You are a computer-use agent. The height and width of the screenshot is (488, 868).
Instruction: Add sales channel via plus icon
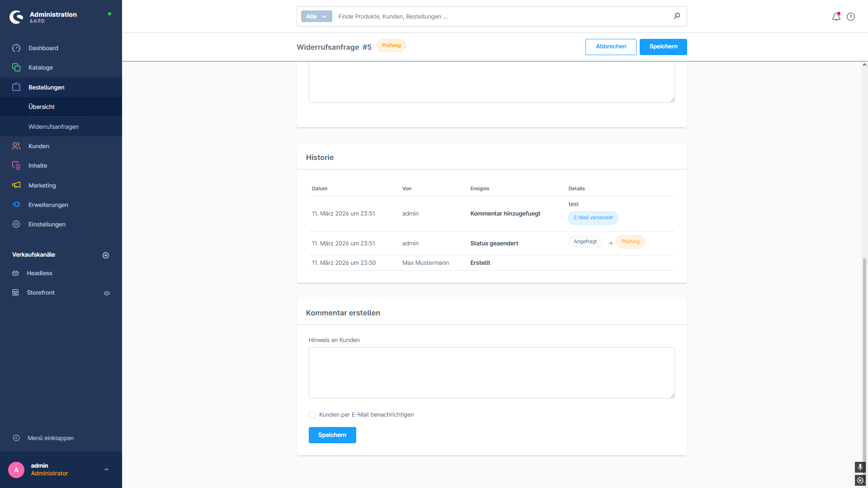coord(106,255)
